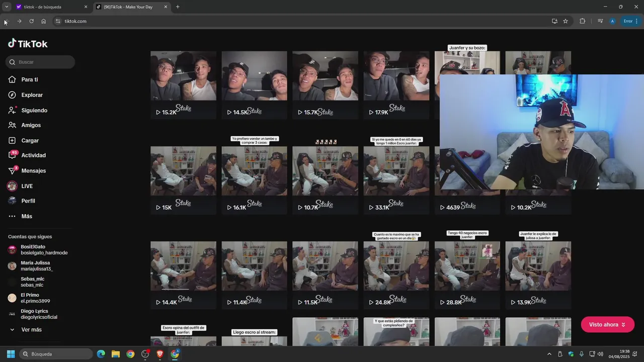Click the Buscar search field
This screenshot has width=644, height=362.
[40, 62]
